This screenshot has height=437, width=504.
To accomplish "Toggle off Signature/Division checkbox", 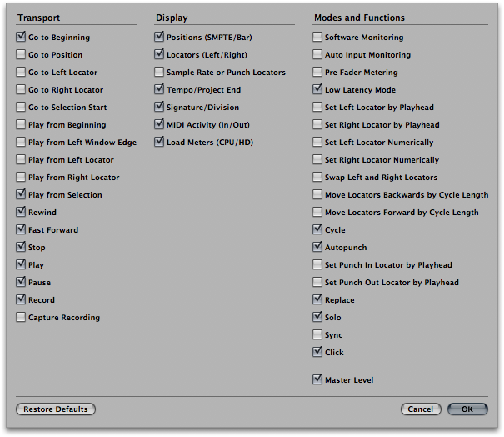I will pos(159,107).
